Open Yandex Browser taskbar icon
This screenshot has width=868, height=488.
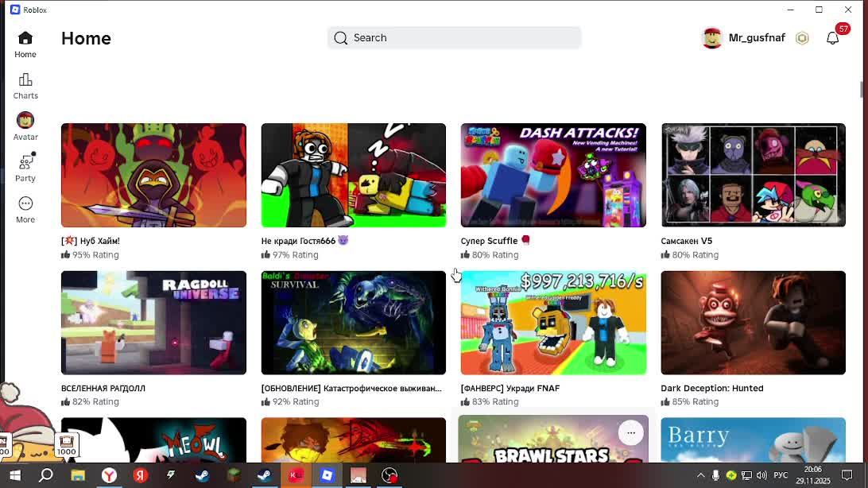tap(109, 475)
